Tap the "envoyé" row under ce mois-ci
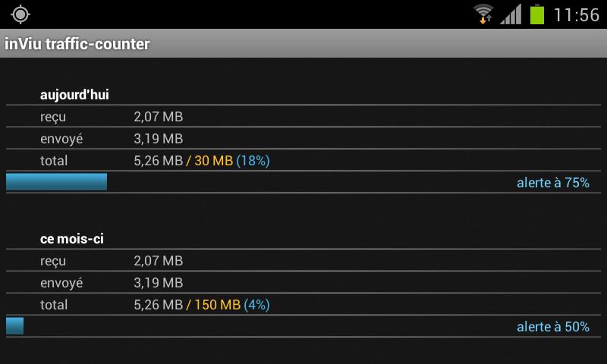607x364 pixels. tap(61, 283)
